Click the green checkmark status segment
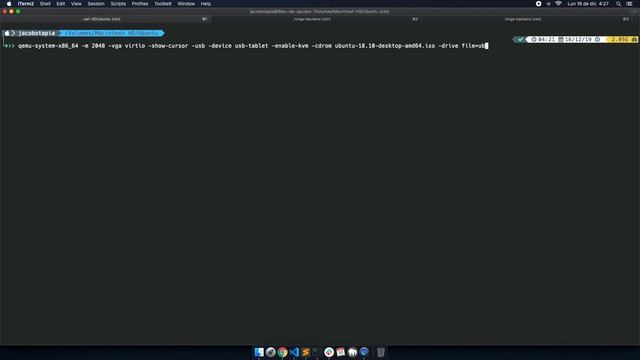This screenshot has width=640, height=360. (x=520, y=40)
